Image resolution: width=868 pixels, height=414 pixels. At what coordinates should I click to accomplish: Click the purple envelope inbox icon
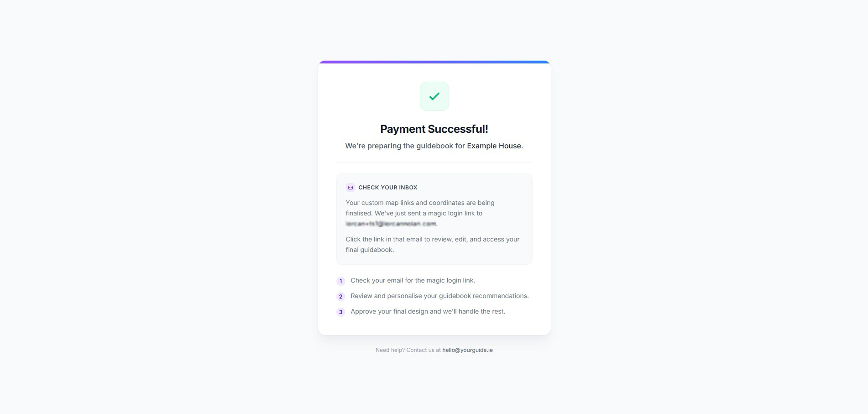pyautogui.click(x=350, y=188)
